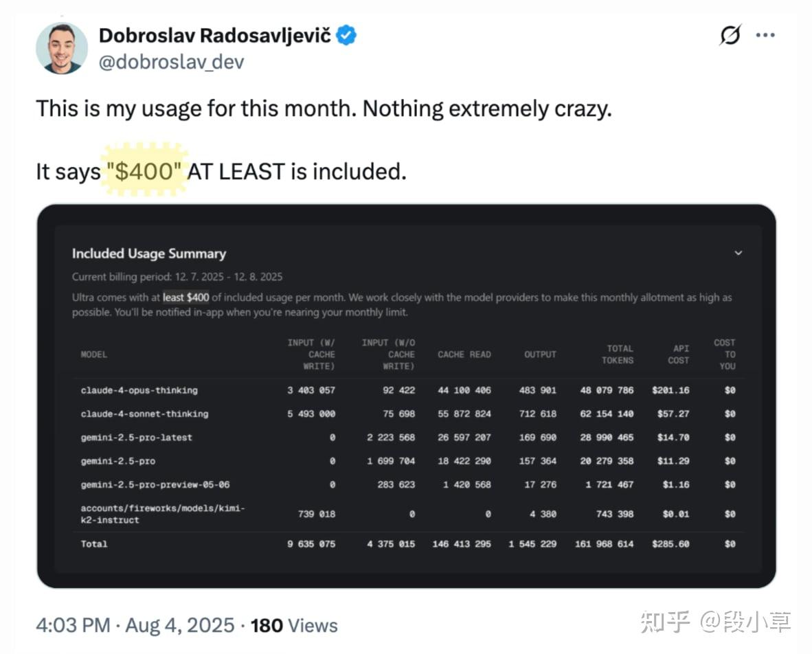This screenshot has height=654, width=812.
Task: Click the Zhihu watermark at bottom right
Action: (x=715, y=622)
